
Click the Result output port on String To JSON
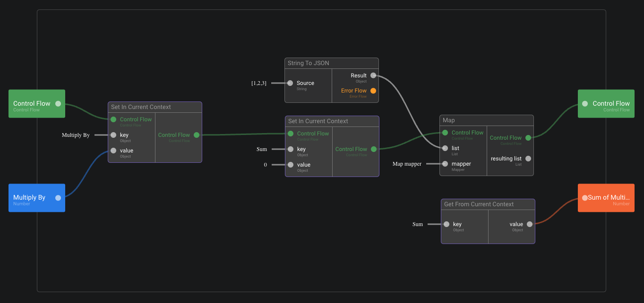coord(373,76)
